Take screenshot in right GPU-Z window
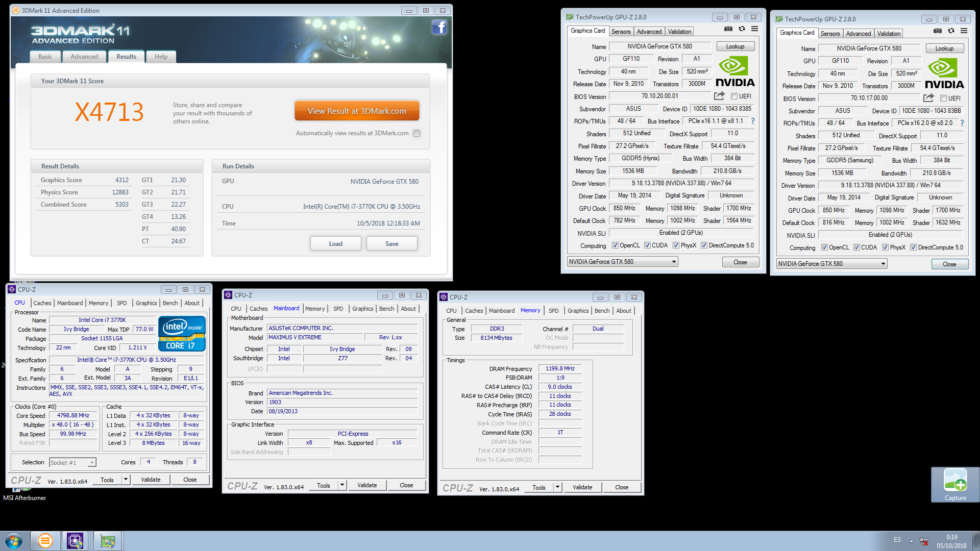The height and width of the screenshot is (551, 980). (938, 31)
